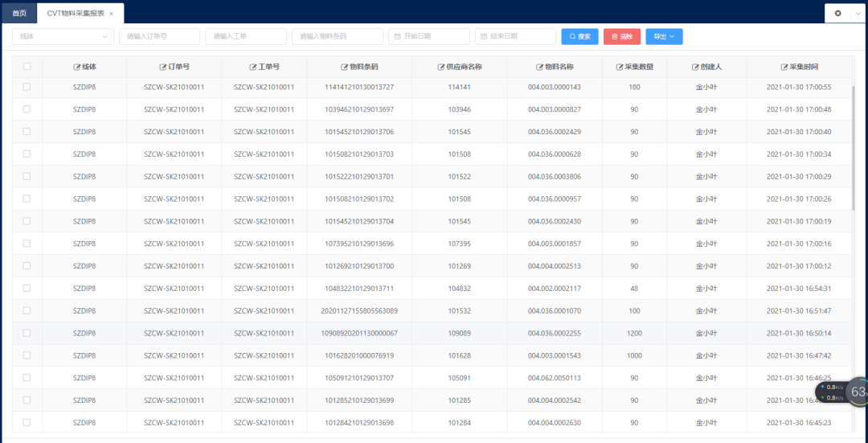Click the edit icon beside 物料条码 header
The width and height of the screenshot is (868, 443).
345,67
